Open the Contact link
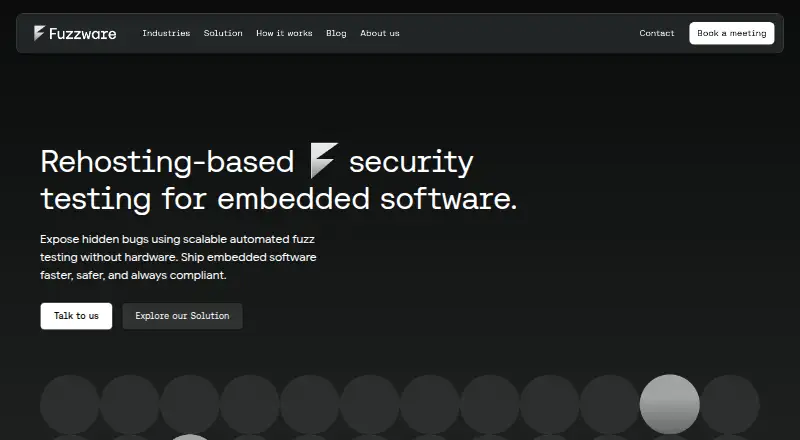Screen dimensions: 800x440 657,33
